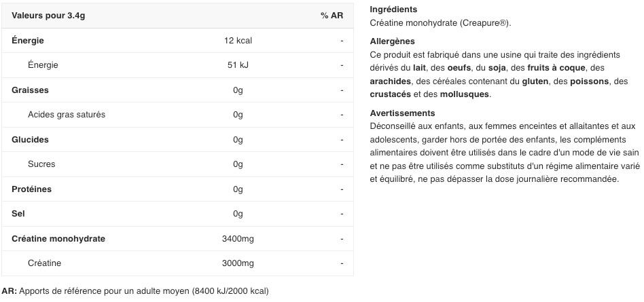The height and width of the screenshot is (302, 644).
Task: Click the "Acides gras saturés" row label
Action: (67, 115)
